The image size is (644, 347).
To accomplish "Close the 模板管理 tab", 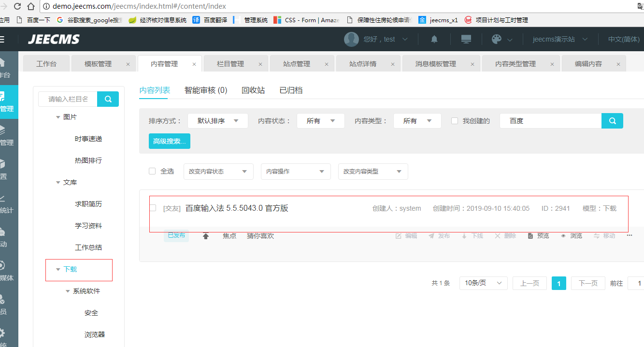I will pyautogui.click(x=128, y=64).
